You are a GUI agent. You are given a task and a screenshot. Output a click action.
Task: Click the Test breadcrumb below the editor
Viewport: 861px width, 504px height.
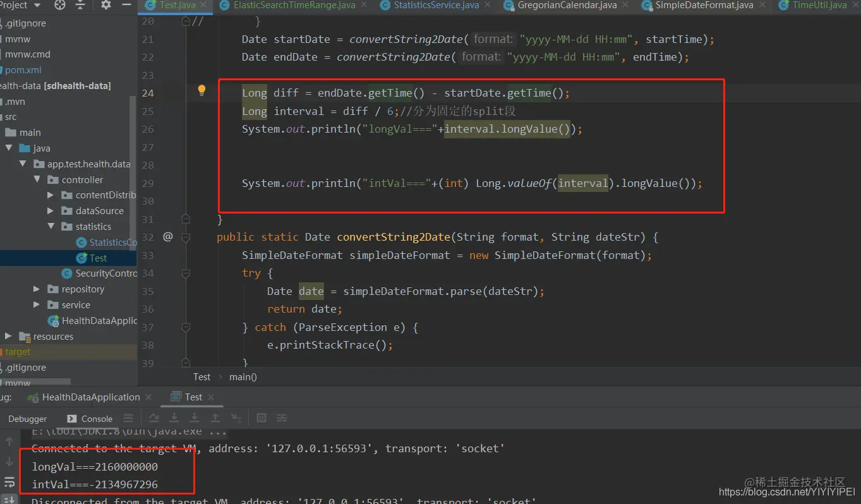coord(202,377)
